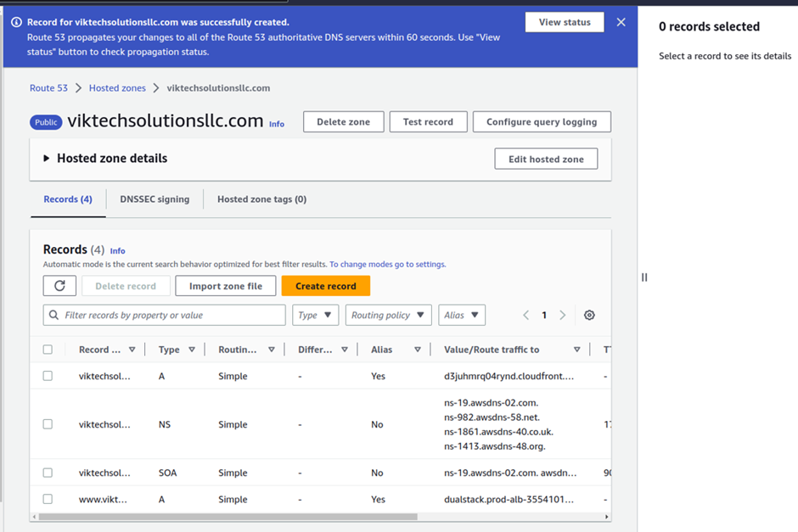Click the SOA type cell
The width and height of the screenshot is (798, 532).
pyautogui.click(x=167, y=473)
